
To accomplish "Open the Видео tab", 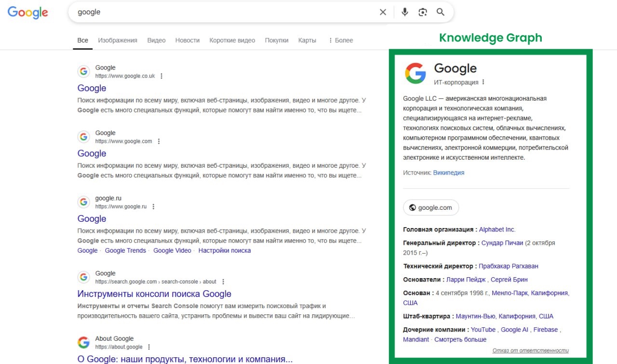I will 156,40.
